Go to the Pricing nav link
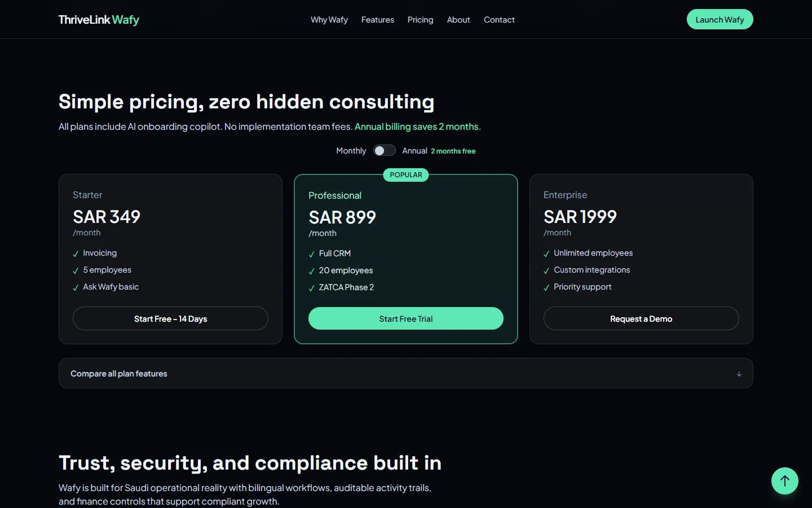 (421, 20)
